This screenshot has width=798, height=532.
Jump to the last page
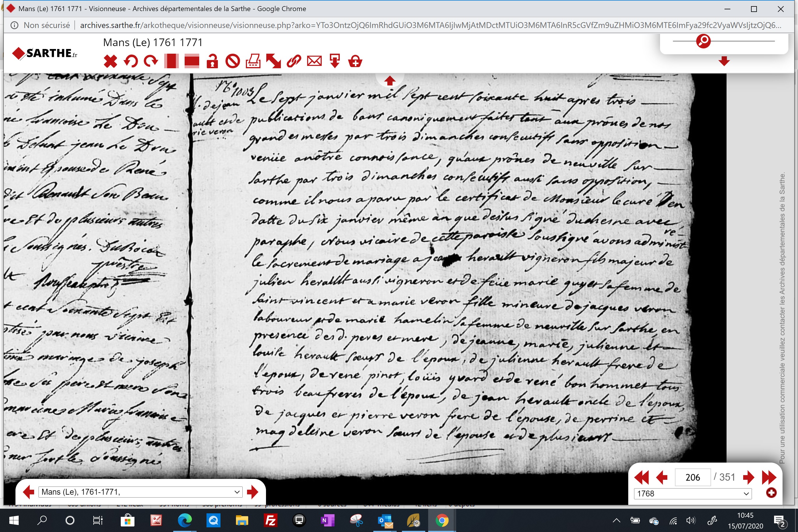(x=769, y=477)
